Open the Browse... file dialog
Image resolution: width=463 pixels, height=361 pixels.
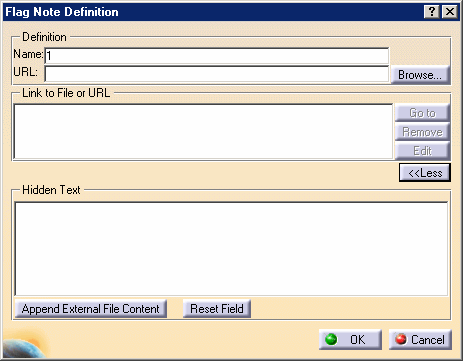(x=420, y=75)
